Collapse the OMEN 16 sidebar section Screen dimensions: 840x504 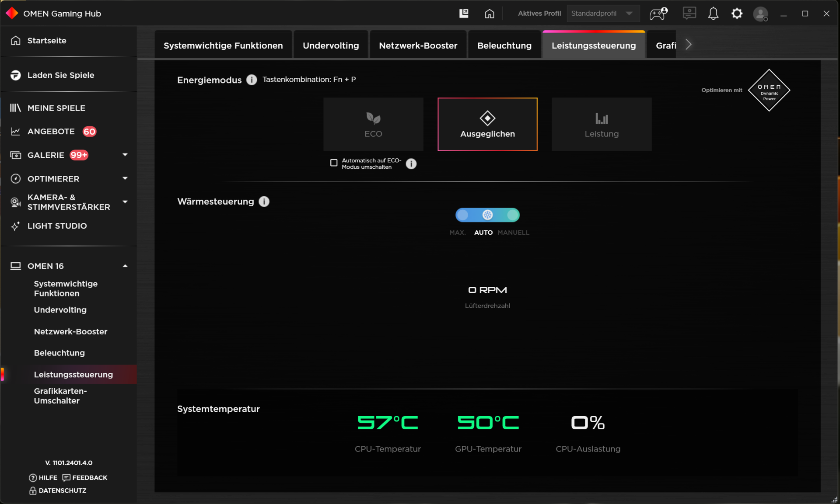125,266
